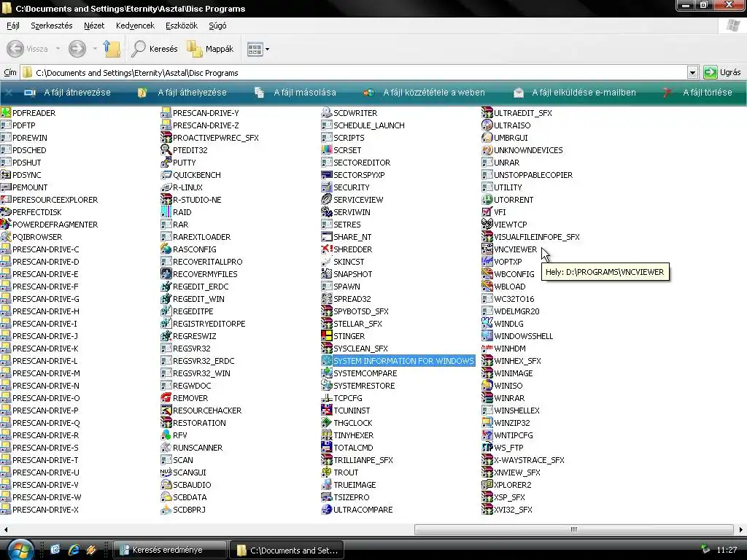Select the RECOVERMYFILES icon

click(x=166, y=274)
